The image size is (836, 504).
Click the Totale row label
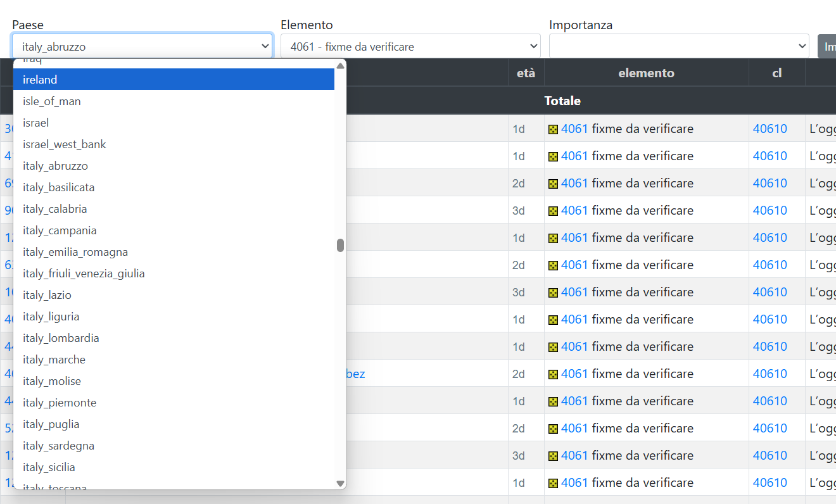pos(562,101)
